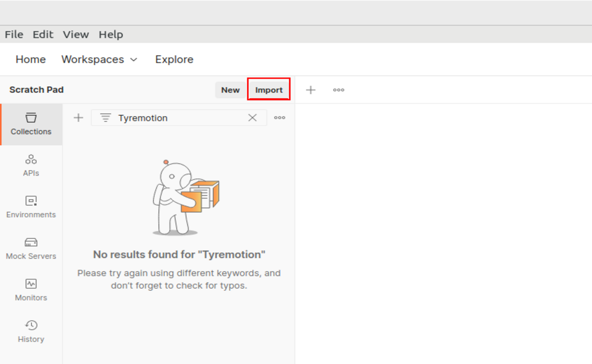Show the Mock Servers panel
The image size is (592, 364).
coord(31,248)
